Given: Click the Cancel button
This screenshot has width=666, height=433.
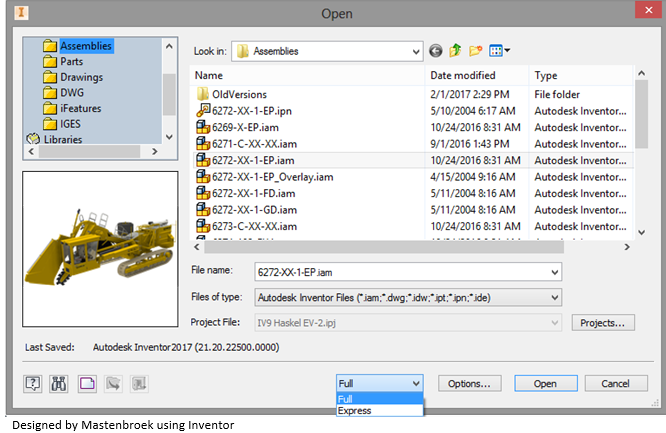Looking at the screenshot, I should point(616,384).
